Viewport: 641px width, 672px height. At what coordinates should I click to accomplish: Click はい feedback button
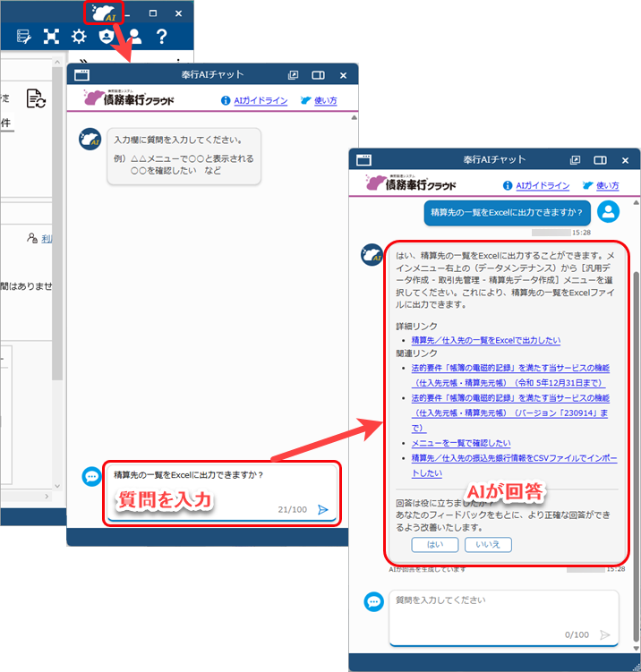coord(435,544)
